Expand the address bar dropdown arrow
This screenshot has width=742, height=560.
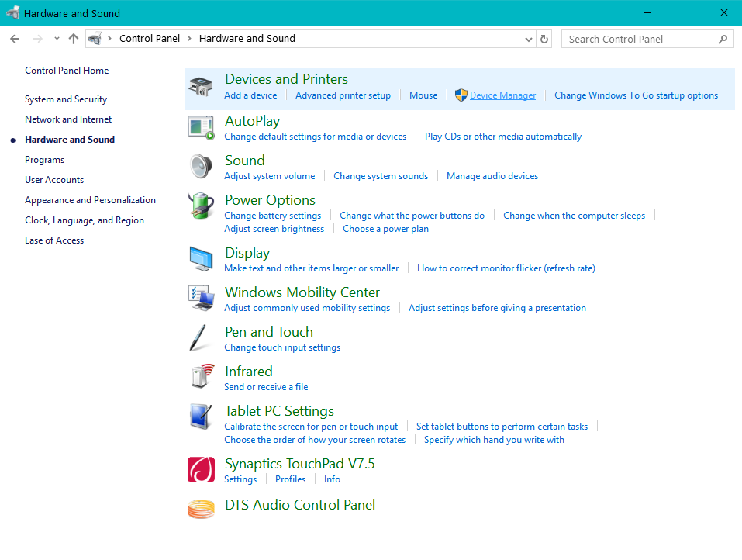[x=528, y=38]
